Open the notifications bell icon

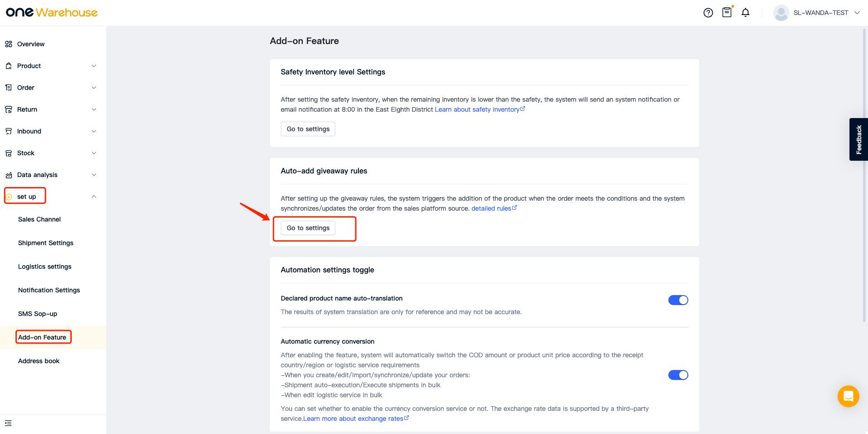tap(745, 13)
